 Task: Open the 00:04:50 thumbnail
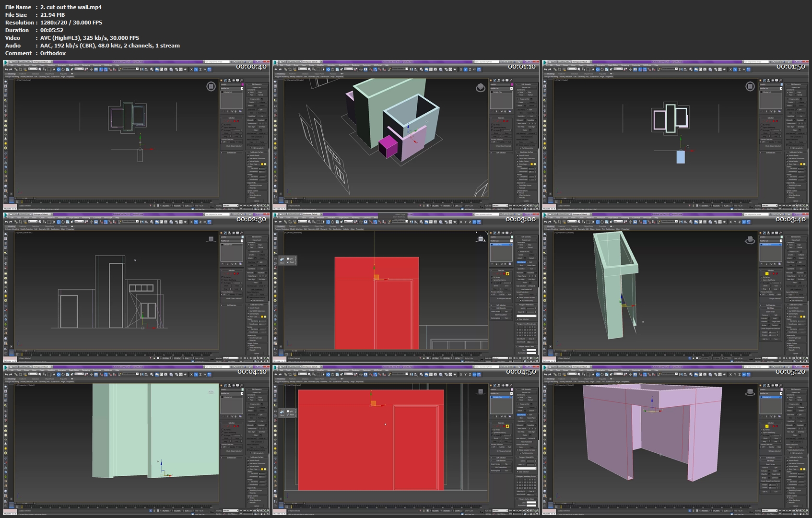(x=406, y=440)
